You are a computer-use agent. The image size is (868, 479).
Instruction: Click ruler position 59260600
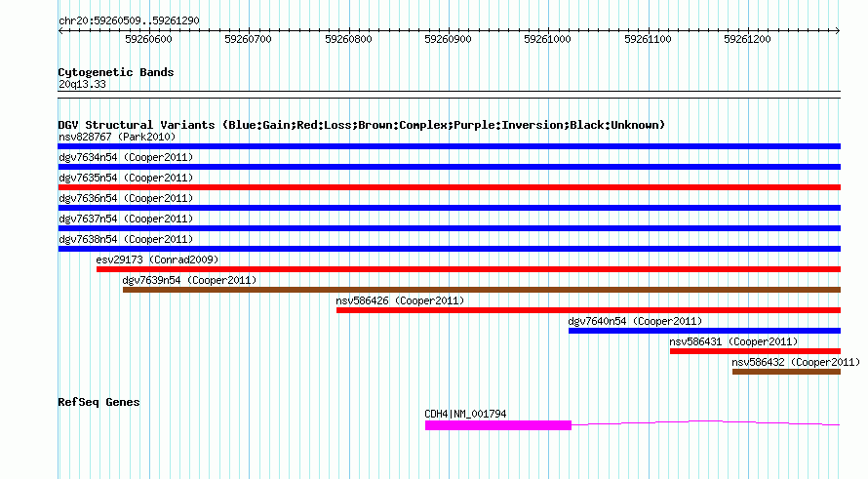[148, 39]
